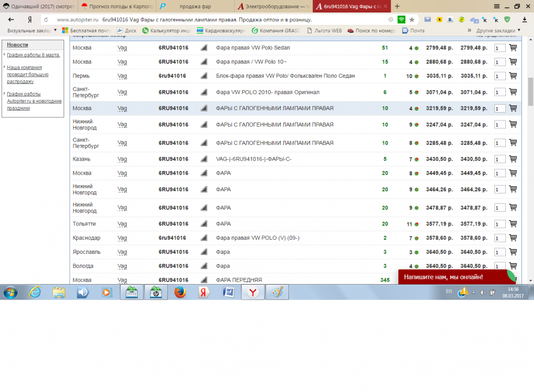Close the 6ru941016 Vag Фары tab
Screen dimensions: 534x392
point(385,6)
